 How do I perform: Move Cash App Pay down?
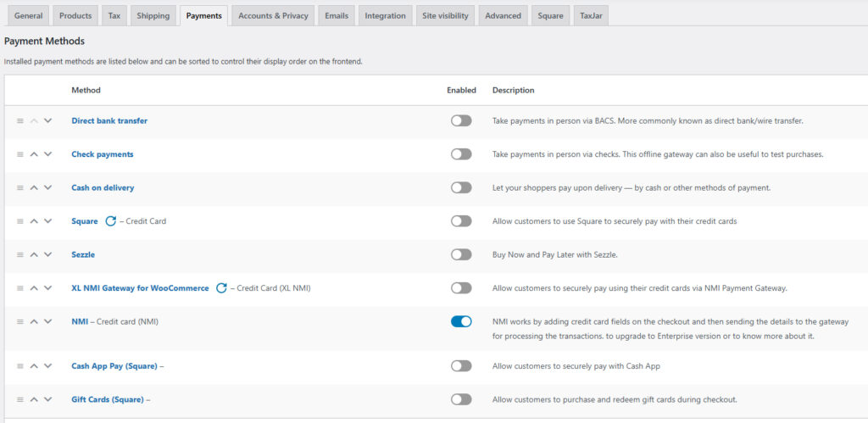tap(47, 366)
